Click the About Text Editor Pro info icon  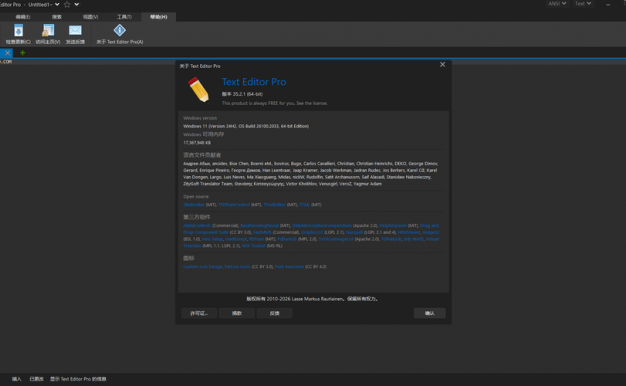119,30
